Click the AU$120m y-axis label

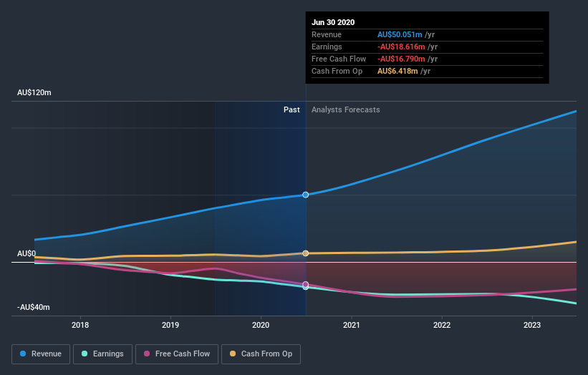[x=34, y=92]
